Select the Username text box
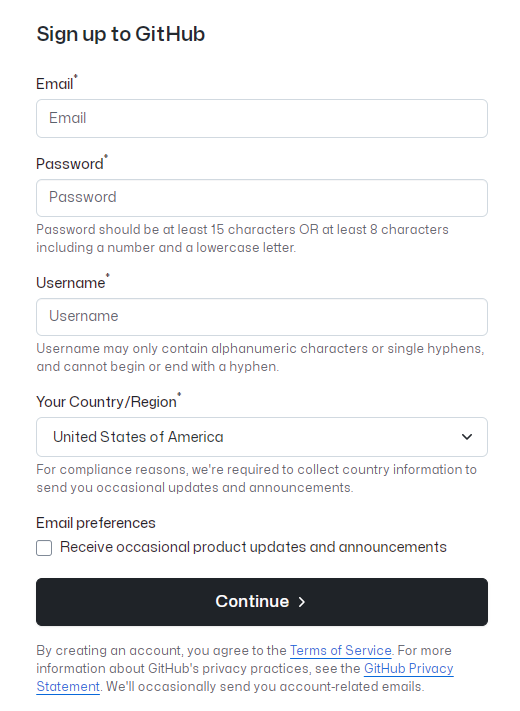 pyautogui.click(x=262, y=317)
